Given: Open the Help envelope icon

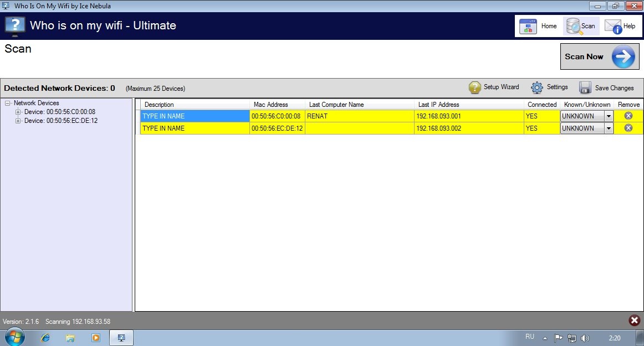Looking at the screenshot, I should coord(614,27).
